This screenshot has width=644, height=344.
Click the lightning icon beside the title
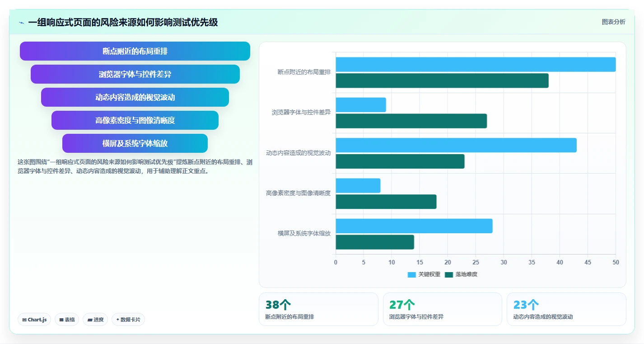pos(21,23)
